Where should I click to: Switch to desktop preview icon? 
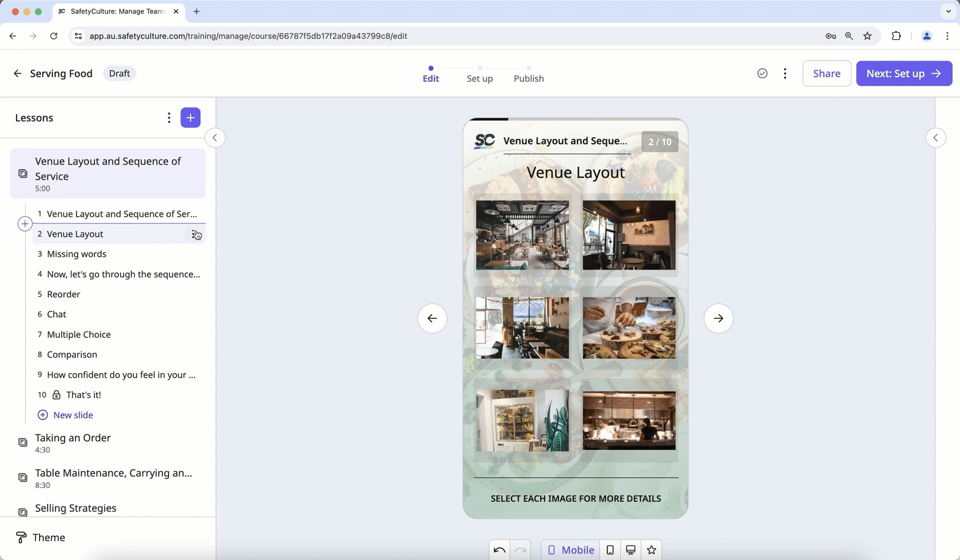pyautogui.click(x=630, y=550)
